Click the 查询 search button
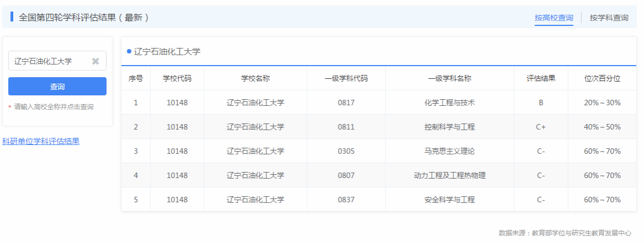The image size is (644, 242). pyautogui.click(x=57, y=87)
